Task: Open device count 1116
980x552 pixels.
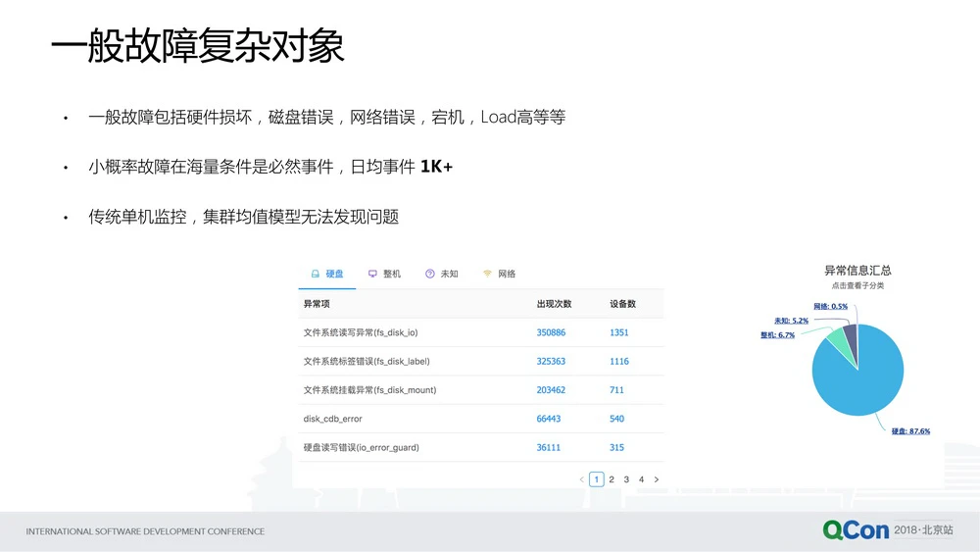Action: coord(618,362)
